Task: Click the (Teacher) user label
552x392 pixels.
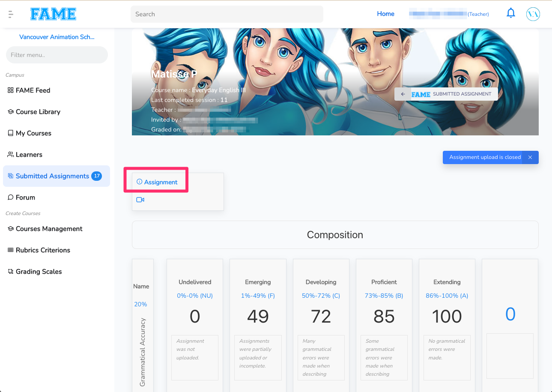Action: (x=478, y=14)
